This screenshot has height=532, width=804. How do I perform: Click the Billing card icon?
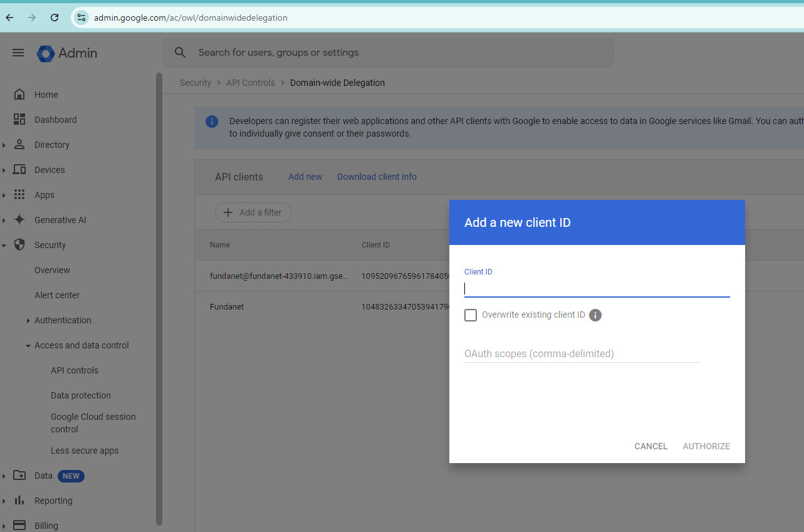[x=19, y=525]
